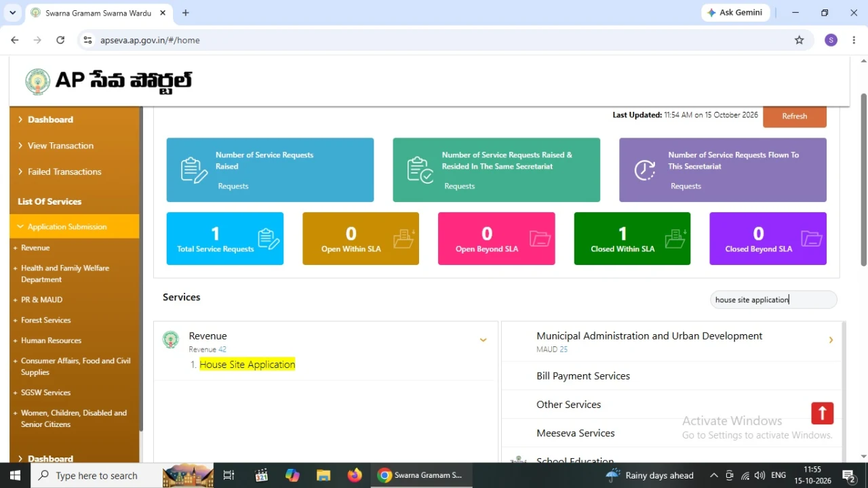Screen dimensions: 868x488
Task: Click the AP Seva portal emblem logo
Action: [x=37, y=81]
